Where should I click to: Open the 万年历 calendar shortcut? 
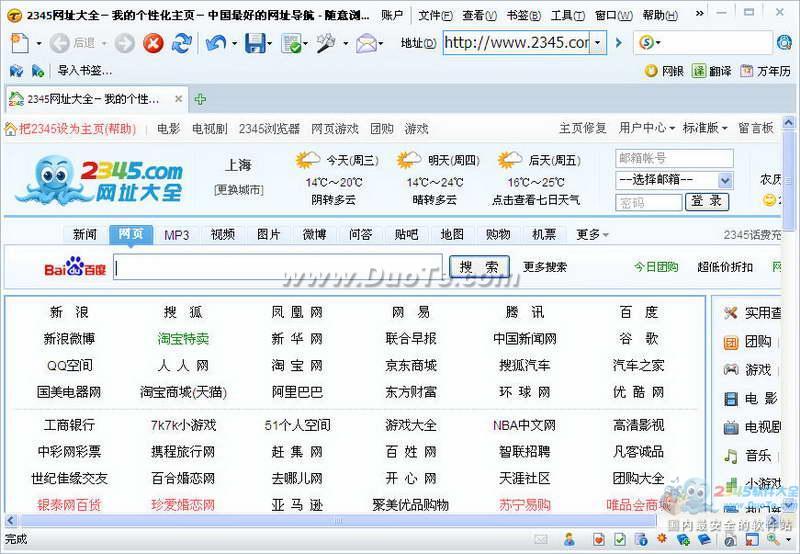[x=765, y=71]
